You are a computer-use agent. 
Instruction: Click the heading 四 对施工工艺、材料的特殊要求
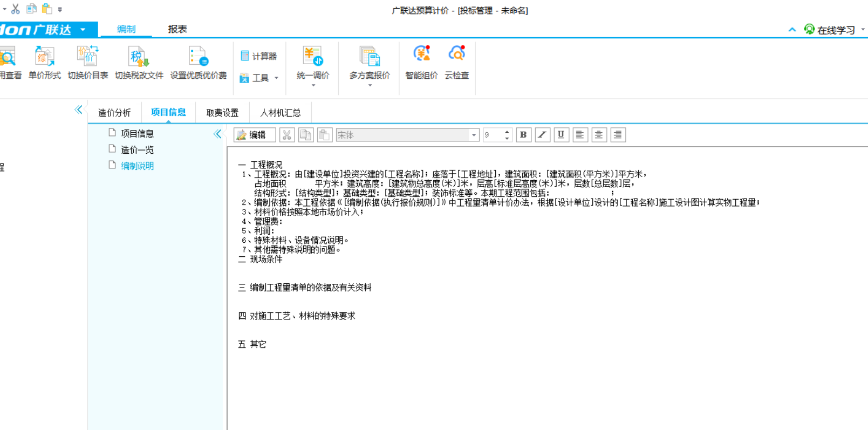coord(297,316)
